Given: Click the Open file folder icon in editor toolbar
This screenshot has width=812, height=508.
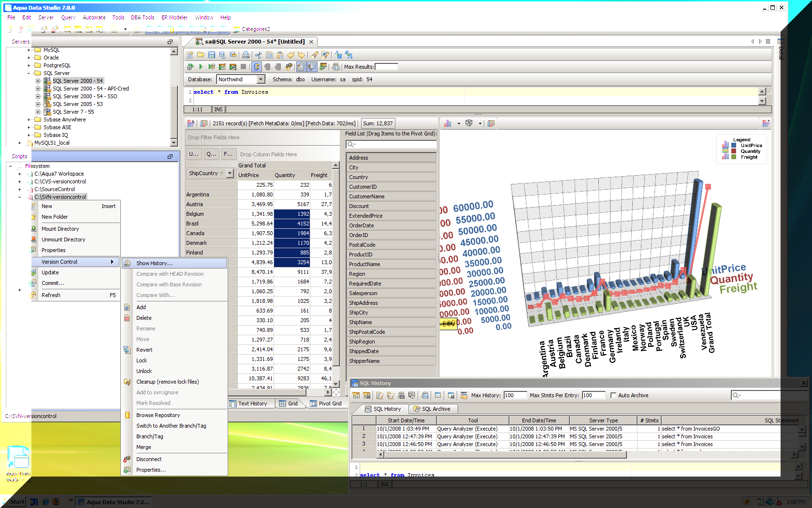Looking at the screenshot, I should click(201, 55).
